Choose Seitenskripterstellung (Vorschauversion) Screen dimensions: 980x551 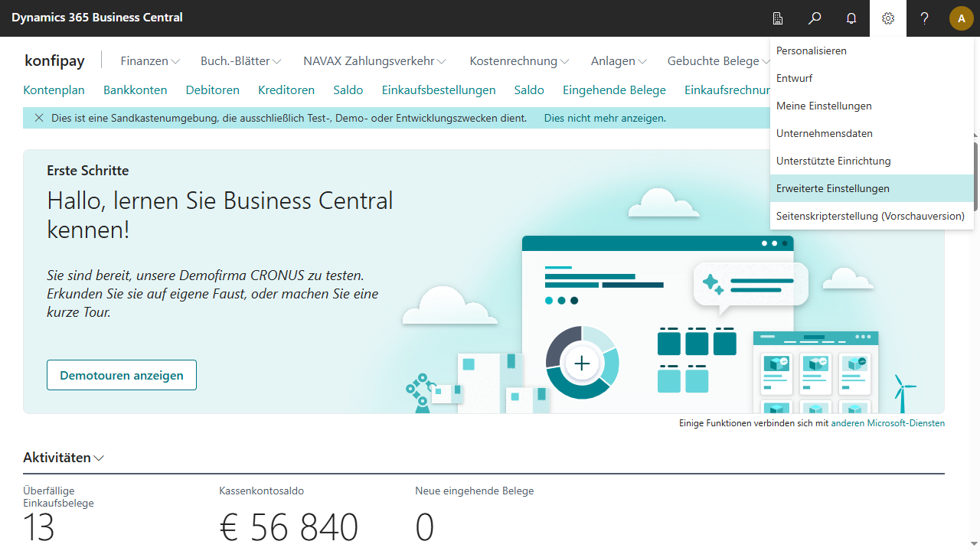point(872,216)
